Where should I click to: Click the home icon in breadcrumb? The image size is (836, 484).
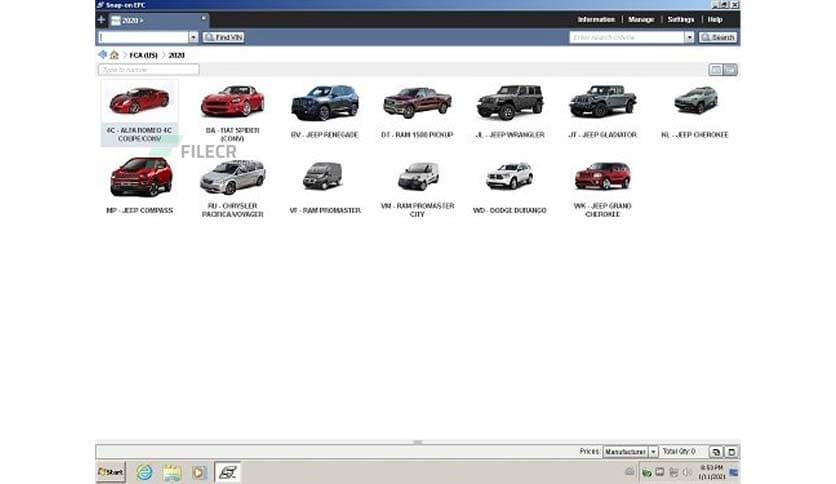tap(115, 54)
